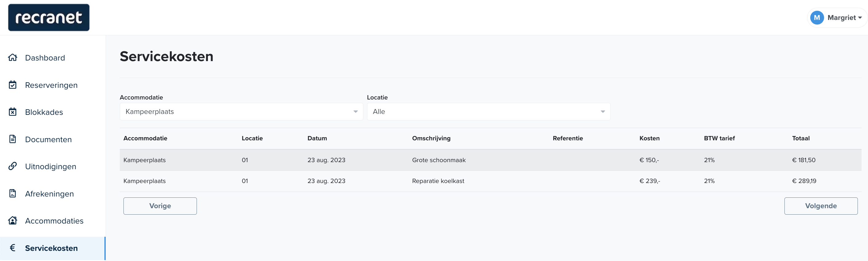Click the Dashboard home icon
The width and height of the screenshot is (868, 261).
tap(13, 58)
